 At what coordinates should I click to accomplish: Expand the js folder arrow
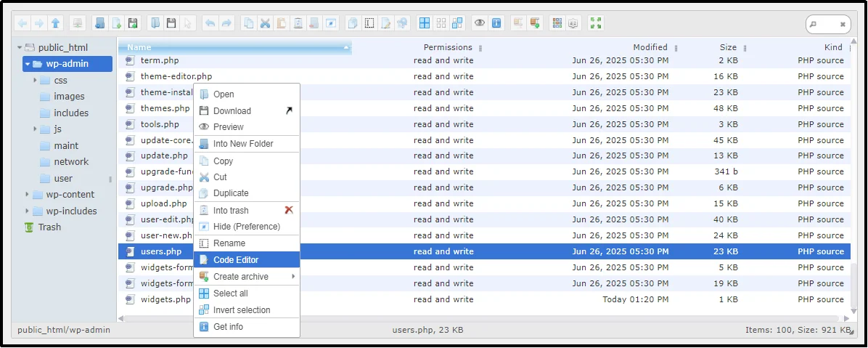pyautogui.click(x=35, y=129)
